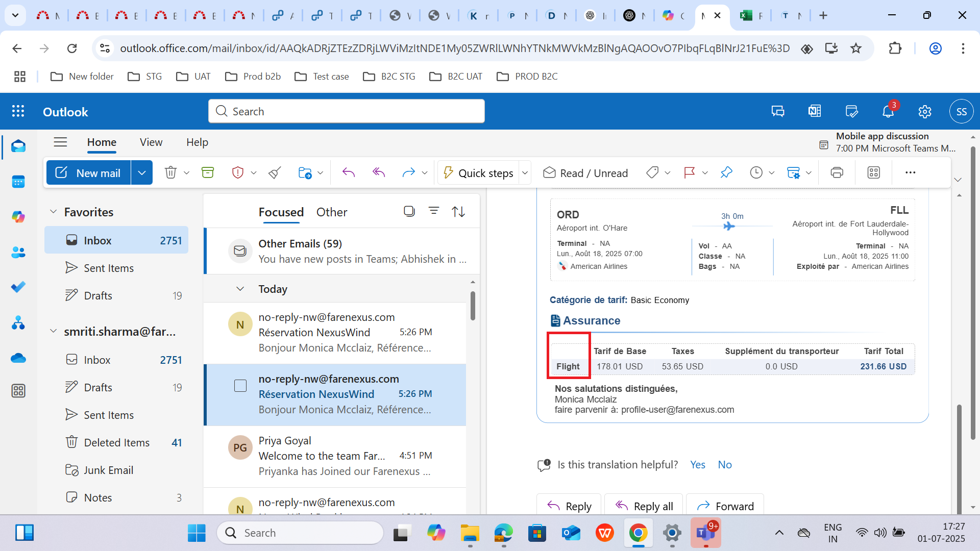980x551 pixels.
Task: Open People from the left rail
Action: coord(18,252)
